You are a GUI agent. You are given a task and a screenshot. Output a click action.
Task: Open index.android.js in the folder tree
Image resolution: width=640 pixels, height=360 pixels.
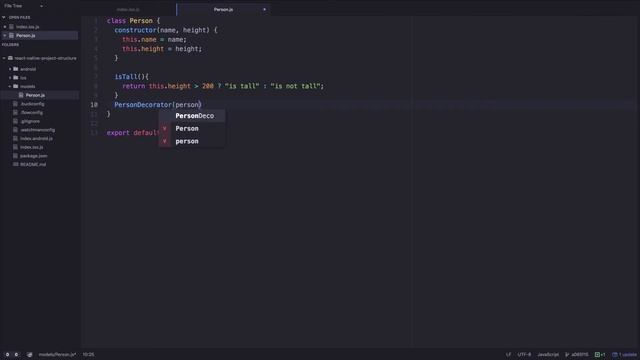[x=36, y=138]
